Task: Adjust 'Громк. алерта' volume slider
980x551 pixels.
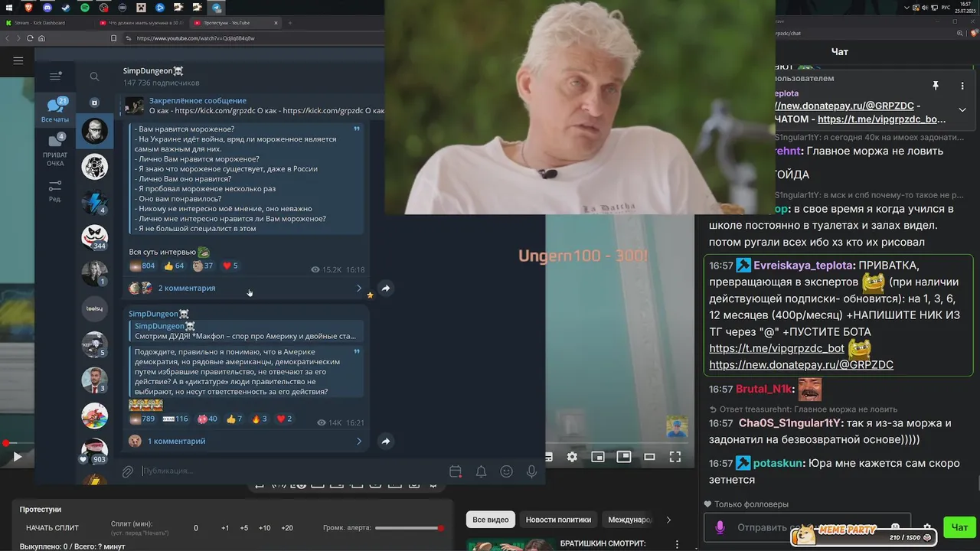Action: tap(409, 528)
